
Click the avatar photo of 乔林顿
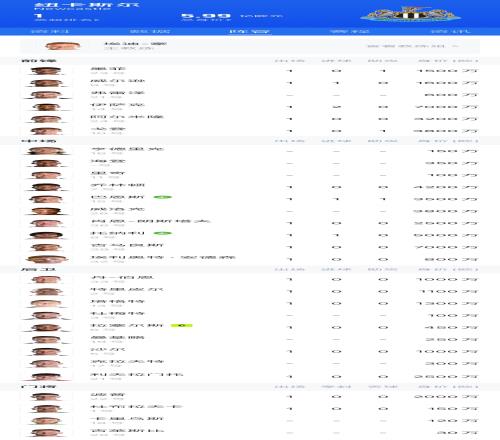coord(46,187)
